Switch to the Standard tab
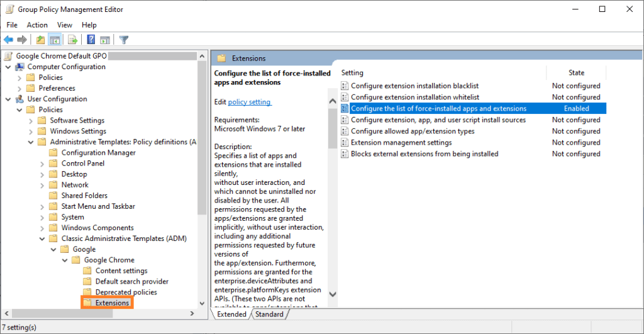 pyautogui.click(x=269, y=315)
